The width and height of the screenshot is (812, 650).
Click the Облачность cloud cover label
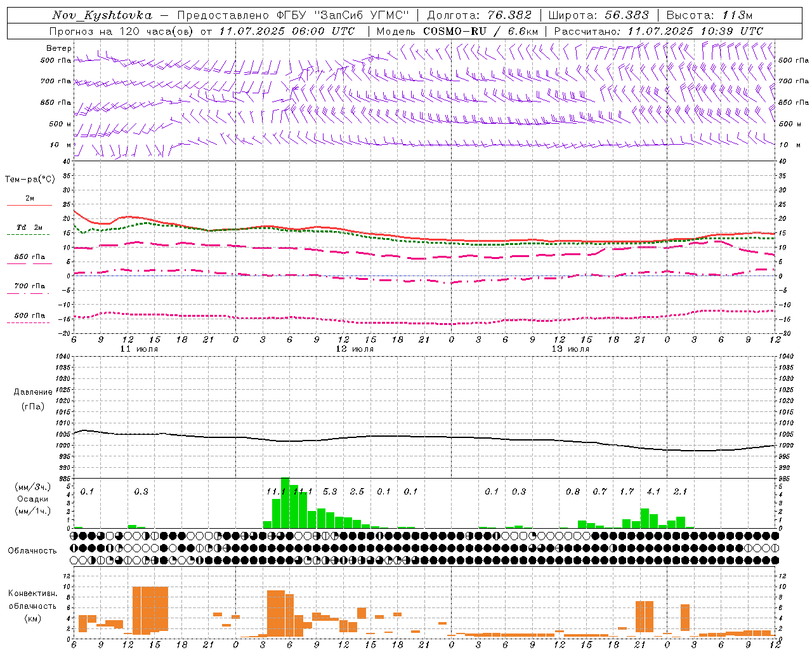point(32,551)
